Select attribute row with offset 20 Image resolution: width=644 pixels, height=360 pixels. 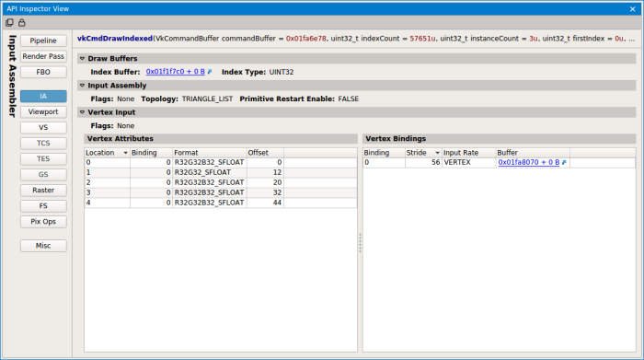[221, 182]
